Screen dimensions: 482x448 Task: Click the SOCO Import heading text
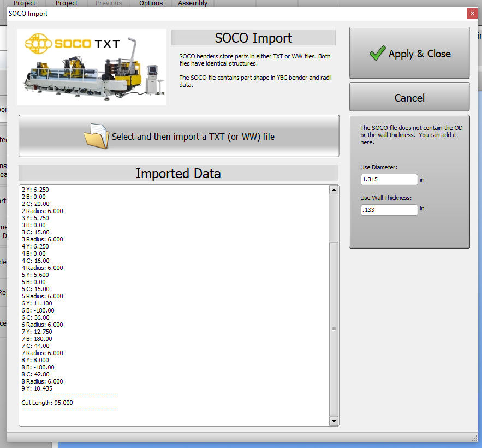click(x=253, y=38)
